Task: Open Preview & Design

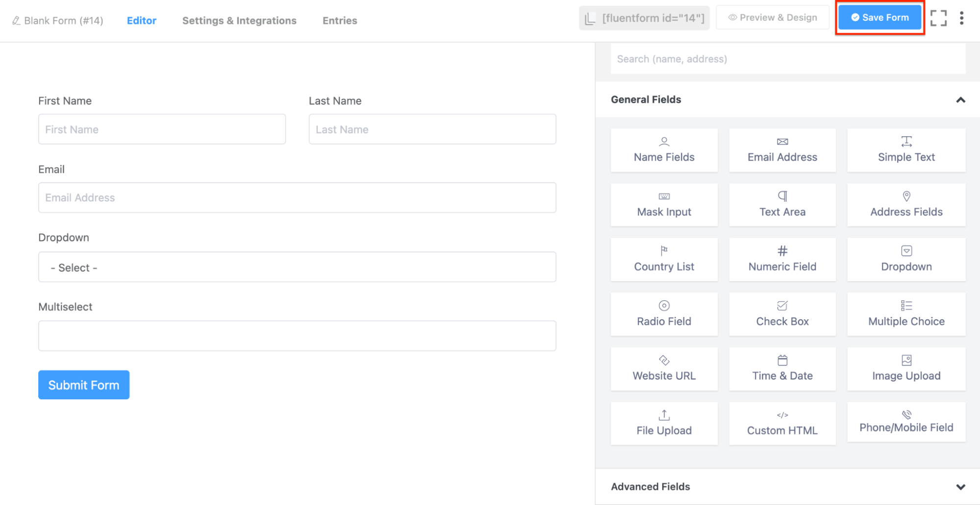Action: click(772, 18)
